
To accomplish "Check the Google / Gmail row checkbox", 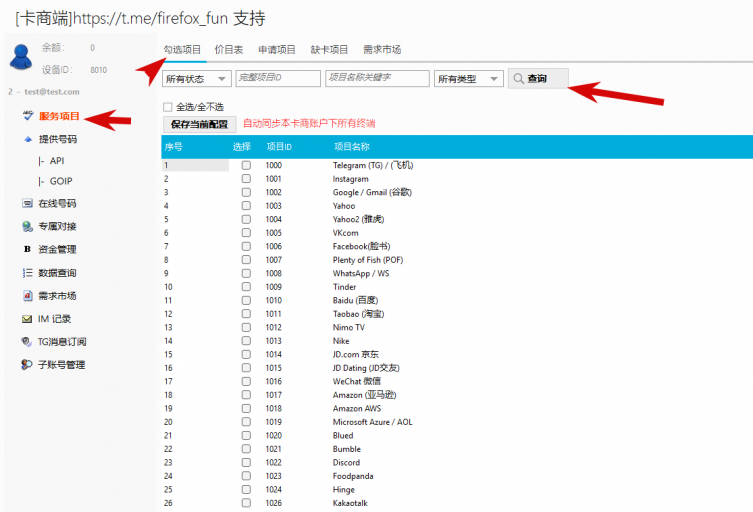I will coord(246,192).
